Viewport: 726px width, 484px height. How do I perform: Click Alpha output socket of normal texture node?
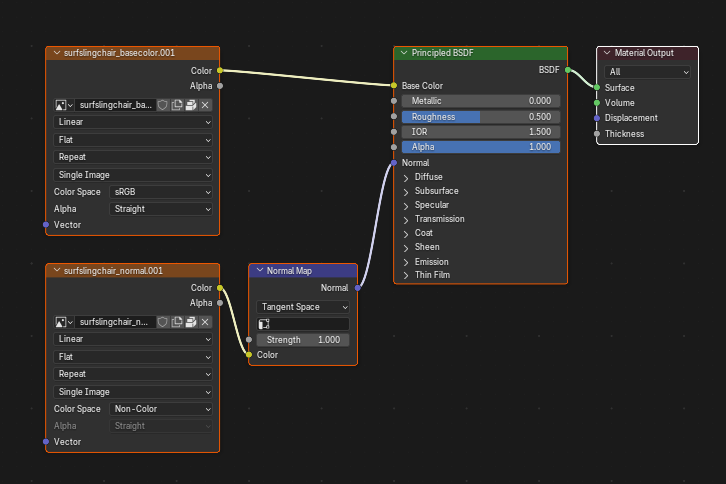tap(220, 303)
